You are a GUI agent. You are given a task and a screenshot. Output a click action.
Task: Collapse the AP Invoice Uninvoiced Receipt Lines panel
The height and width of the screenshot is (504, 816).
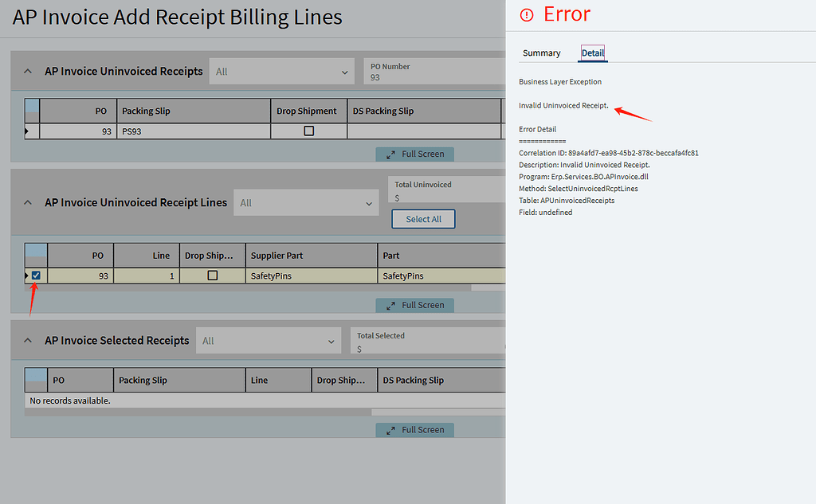click(27, 202)
